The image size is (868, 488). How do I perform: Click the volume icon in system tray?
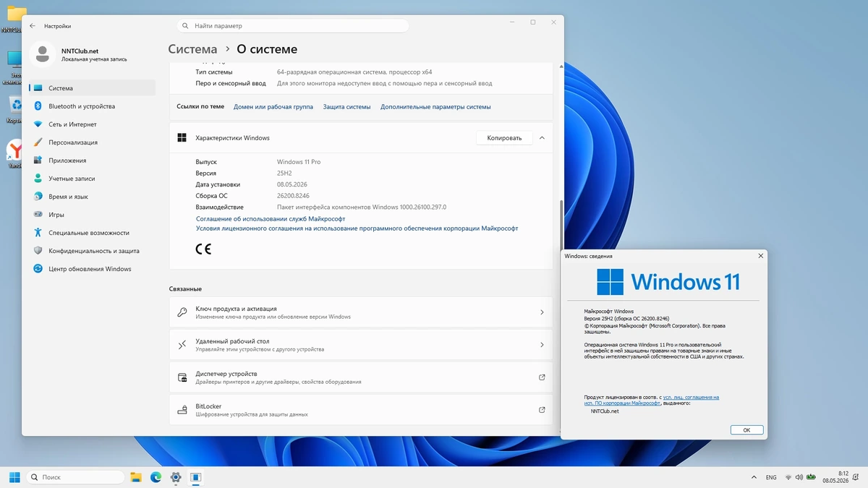click(799, 478)
